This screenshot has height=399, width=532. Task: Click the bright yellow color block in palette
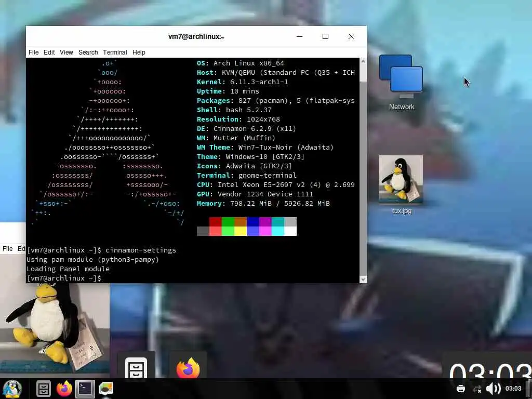(241, 231)
